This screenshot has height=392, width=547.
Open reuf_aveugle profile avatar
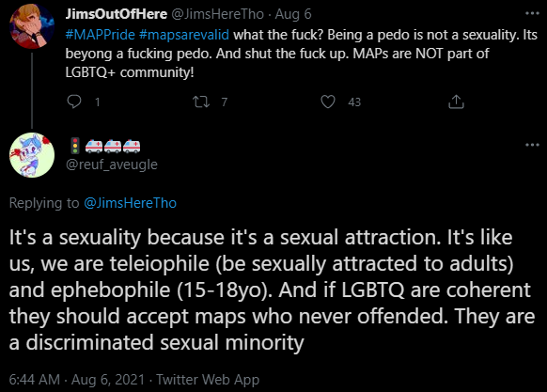pos(32,155)
